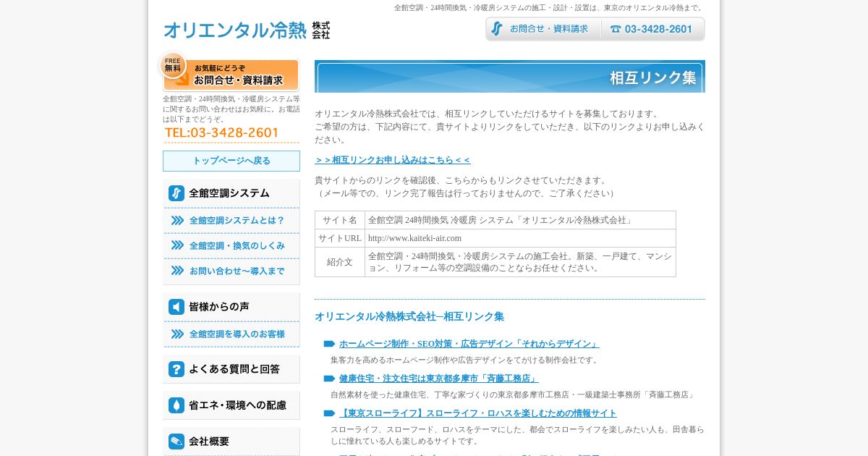Open お問合せ・資料請求 header button
Image resolution: width=868 pixels, height=456 pixels.
(543, 29)
